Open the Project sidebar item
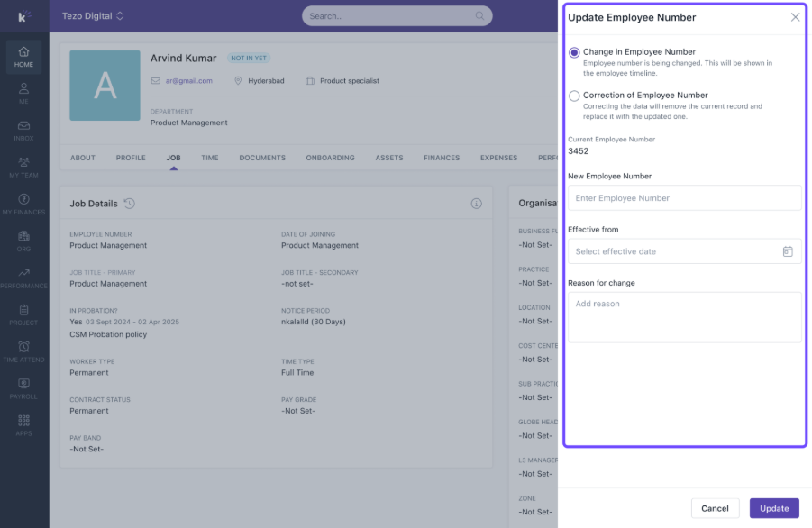 (23, 315)
